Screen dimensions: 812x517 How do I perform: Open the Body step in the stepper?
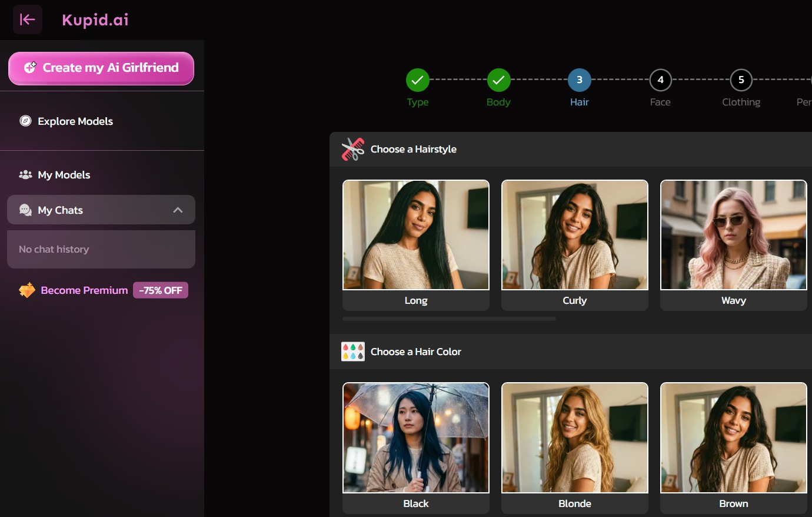[x=498, y=79]
